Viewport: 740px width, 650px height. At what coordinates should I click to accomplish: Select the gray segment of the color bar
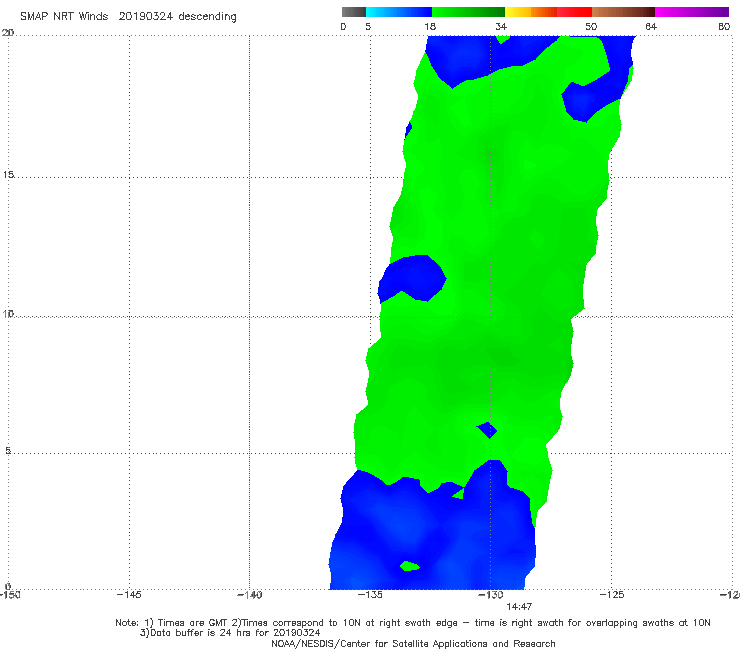(x=353, y=12)
